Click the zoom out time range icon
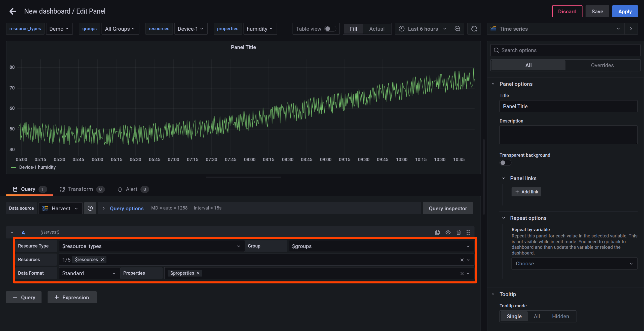Viewport: 644px width, 331px height. pos(457,29)
